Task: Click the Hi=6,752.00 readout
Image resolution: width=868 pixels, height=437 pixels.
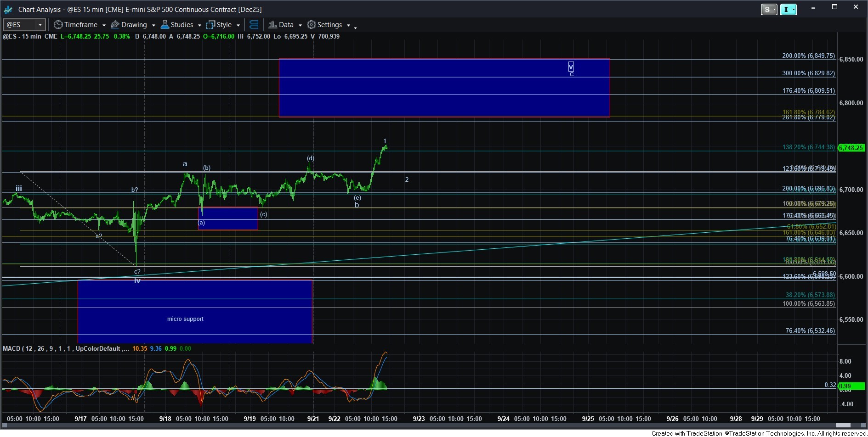Action: (x=254, y=36)
